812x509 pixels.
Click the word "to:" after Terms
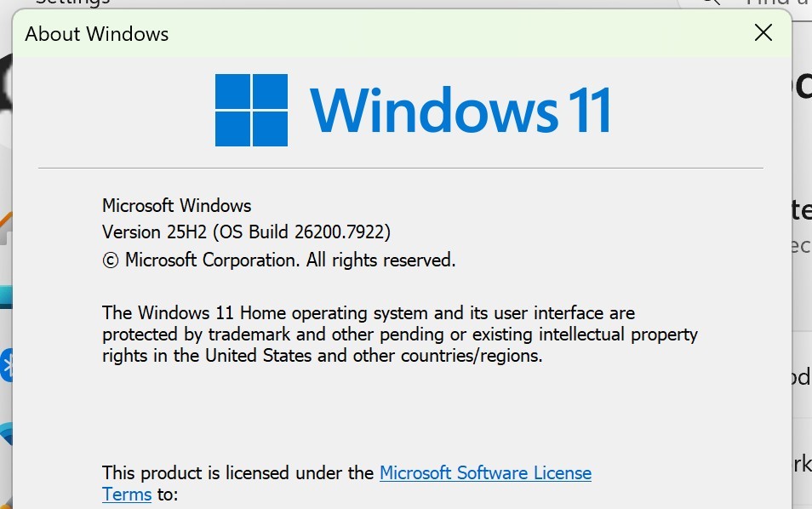click(x=168, y=495)
